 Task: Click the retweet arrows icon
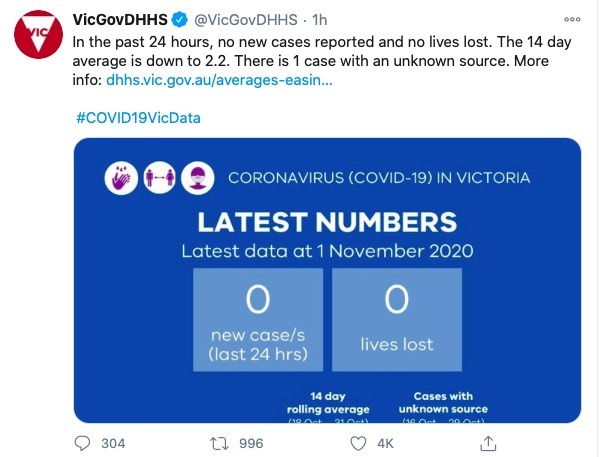[219, 444]
